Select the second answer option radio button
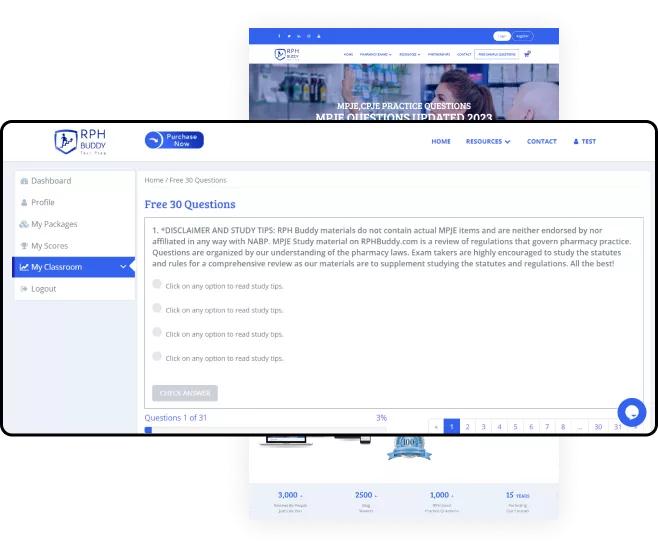Screen dimensions: 658x552 coord(157,309)
